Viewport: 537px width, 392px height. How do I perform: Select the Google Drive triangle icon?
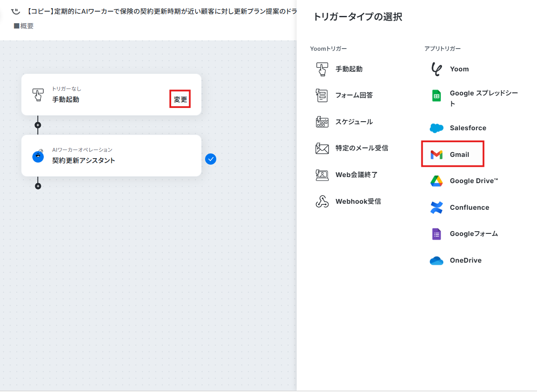tap(436, 181)
